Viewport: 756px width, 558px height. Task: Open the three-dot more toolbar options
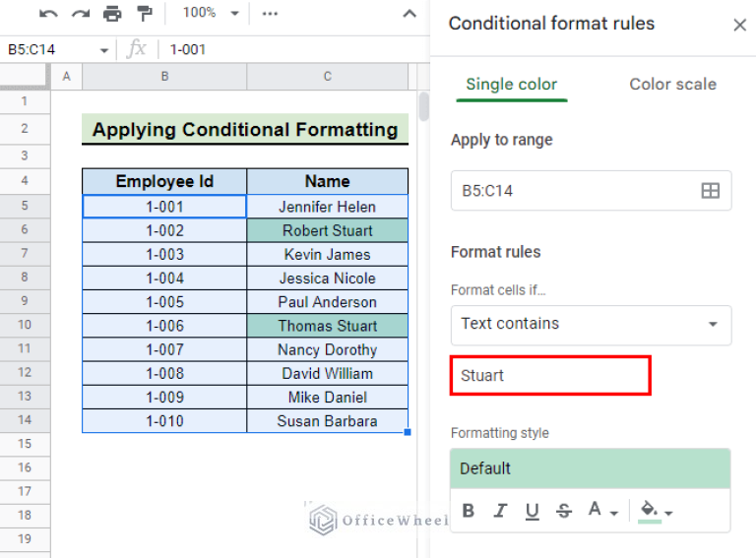point(270,14)
